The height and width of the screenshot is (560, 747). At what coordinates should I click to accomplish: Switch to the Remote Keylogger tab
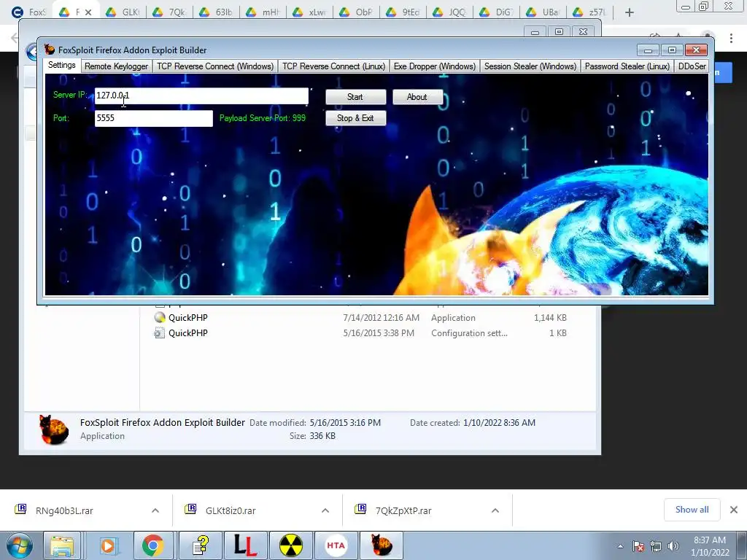(x=116, y=66)
